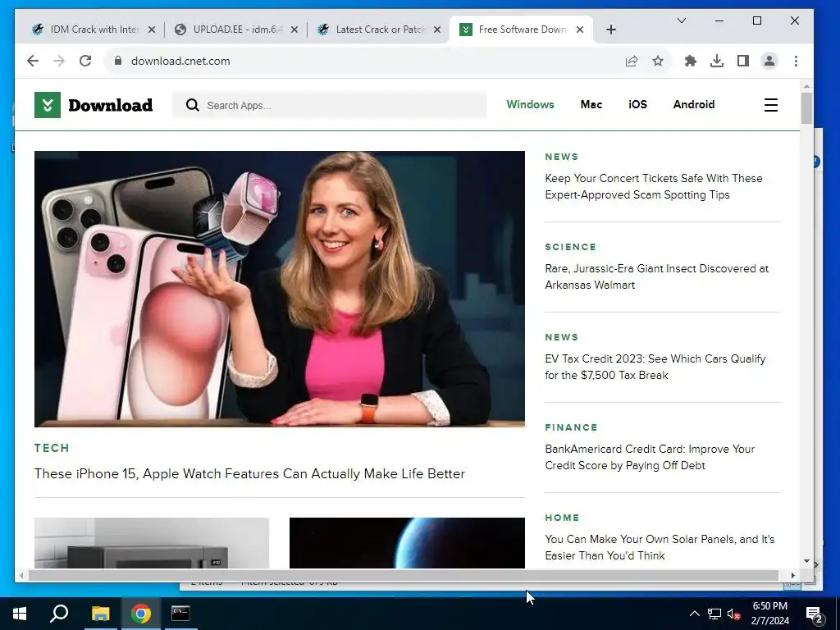The height and width of the screenshot is (630, 840).
Task: Close the Latest Crack or Patch tab
Action: click(437, 30)
